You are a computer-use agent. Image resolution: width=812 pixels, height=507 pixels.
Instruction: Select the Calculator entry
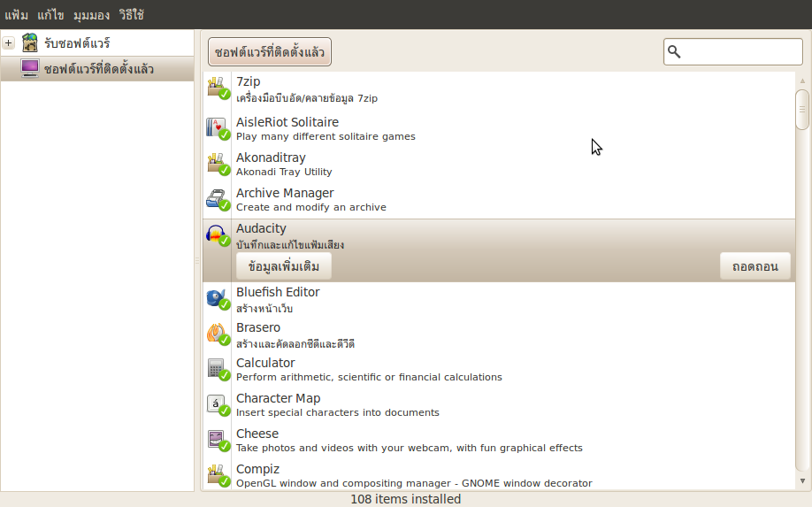click(x=499, y=369)
